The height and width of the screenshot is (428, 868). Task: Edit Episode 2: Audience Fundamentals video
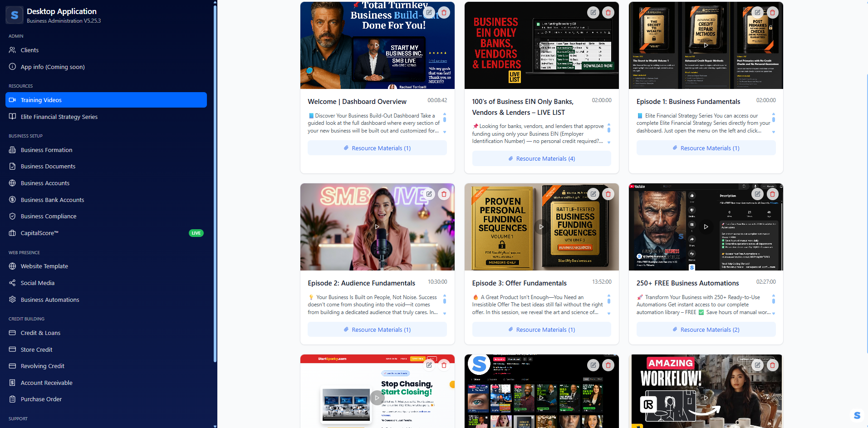429,194
